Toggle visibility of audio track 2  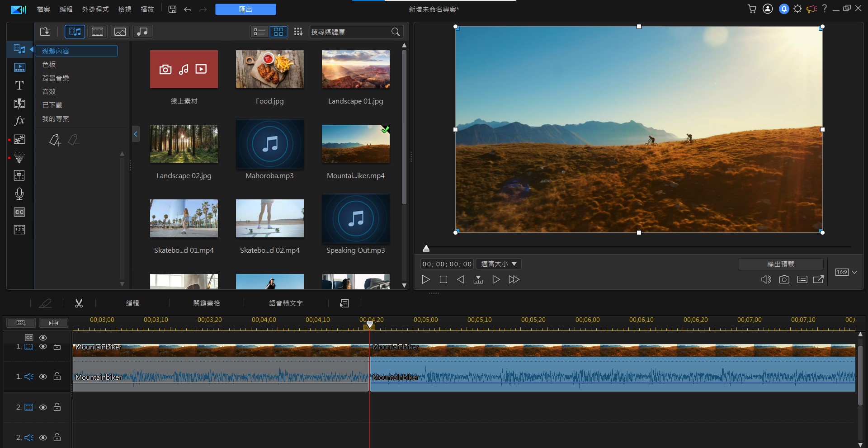[43, 438]
